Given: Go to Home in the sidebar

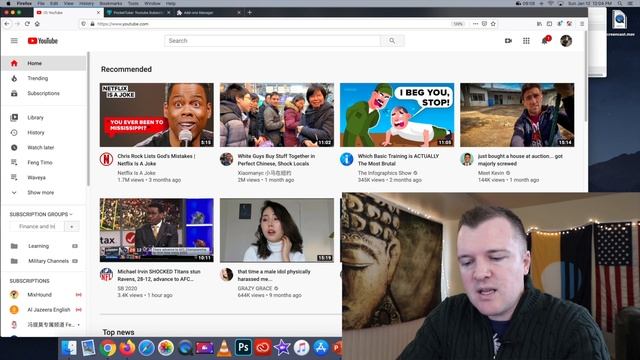Looking at the screenshot, I should coord(44,63).
